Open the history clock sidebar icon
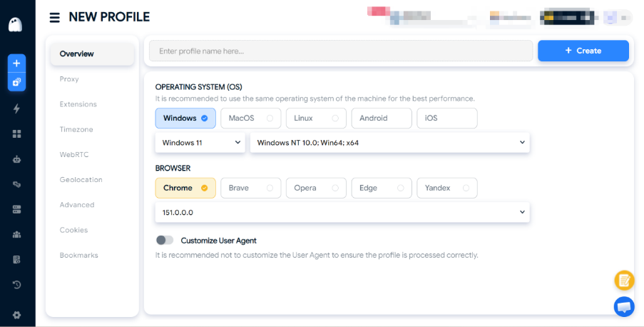 click(x=16, y=285)
